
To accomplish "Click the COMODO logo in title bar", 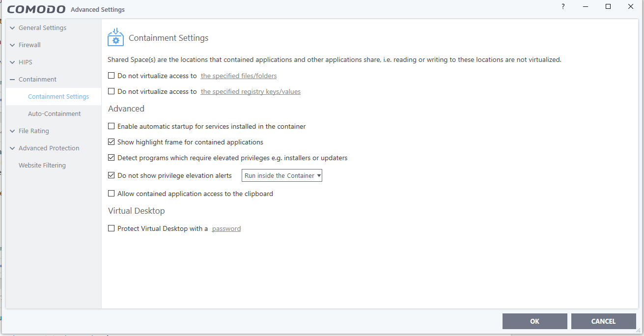I will [x=36, y=9].
